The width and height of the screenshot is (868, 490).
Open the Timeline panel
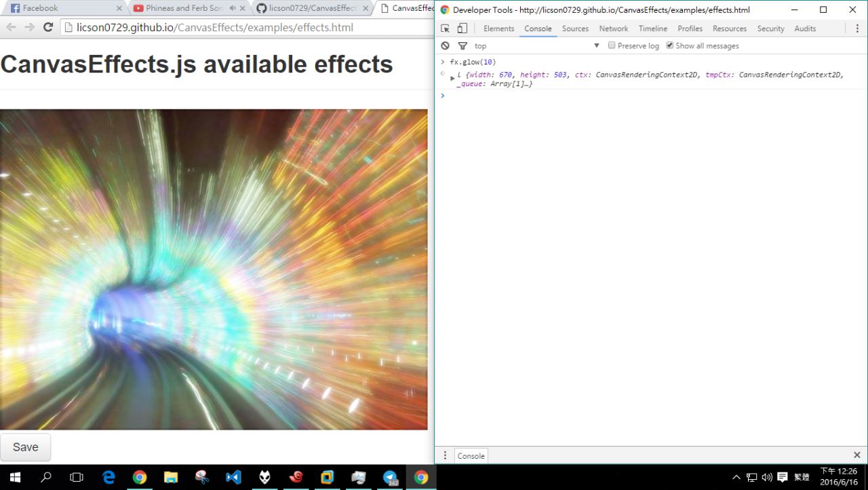pos(653,29)
